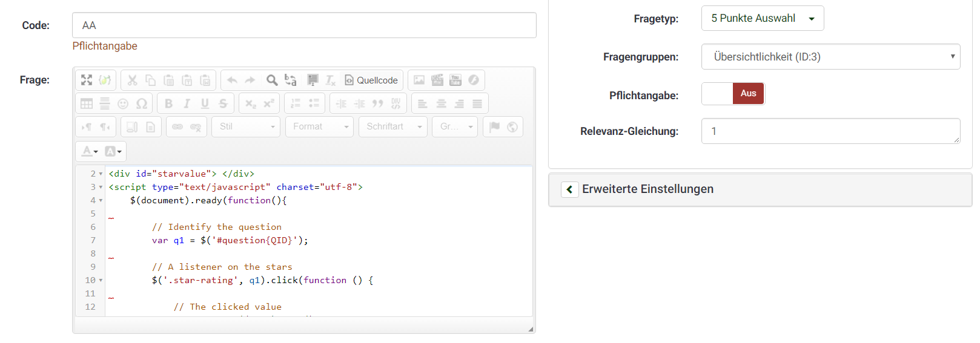Open the Fragetyp dropdown
The height and width of the screenshot is (343, 980).
762,18
